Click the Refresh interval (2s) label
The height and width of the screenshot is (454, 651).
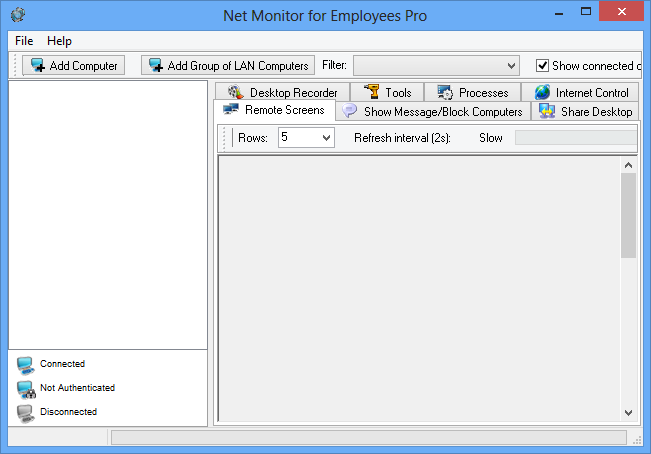click(402, 138)
